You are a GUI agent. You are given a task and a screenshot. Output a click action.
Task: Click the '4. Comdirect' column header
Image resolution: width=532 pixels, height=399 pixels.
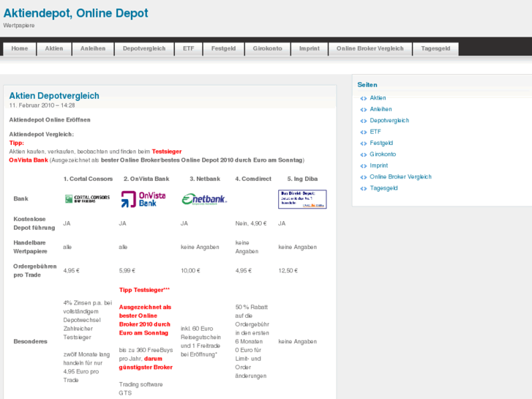(x=253, y=179)
